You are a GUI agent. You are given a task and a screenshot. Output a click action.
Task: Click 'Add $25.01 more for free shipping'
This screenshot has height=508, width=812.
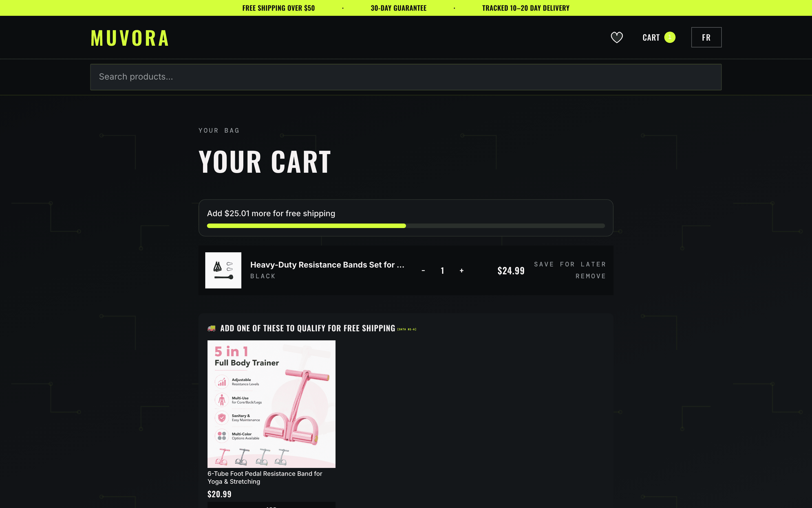(x=271, y=213)
